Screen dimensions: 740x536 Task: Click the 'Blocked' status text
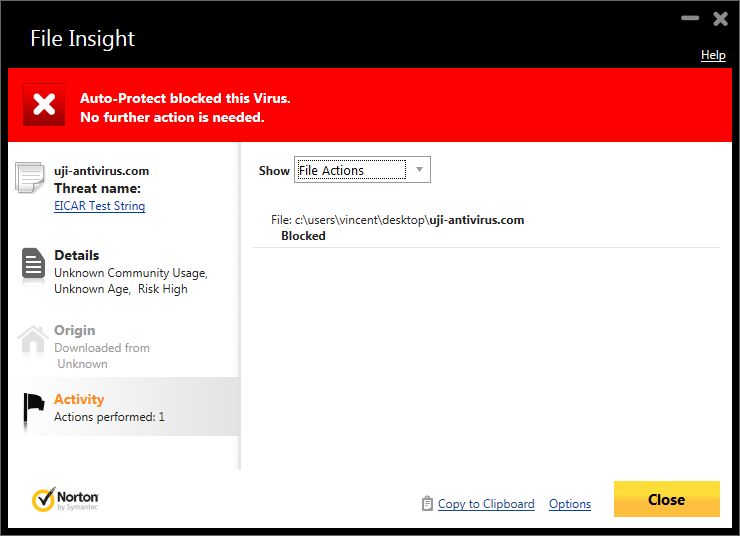303,236
